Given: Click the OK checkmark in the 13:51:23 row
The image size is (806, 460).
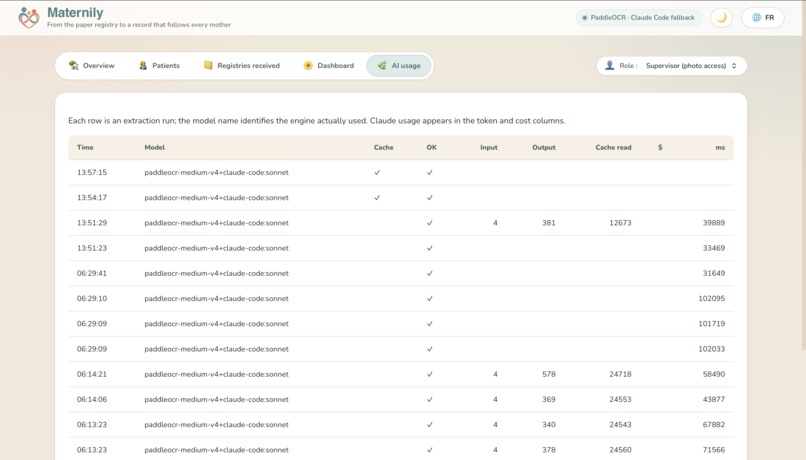Looking at the screenshot, I should 430,248.
